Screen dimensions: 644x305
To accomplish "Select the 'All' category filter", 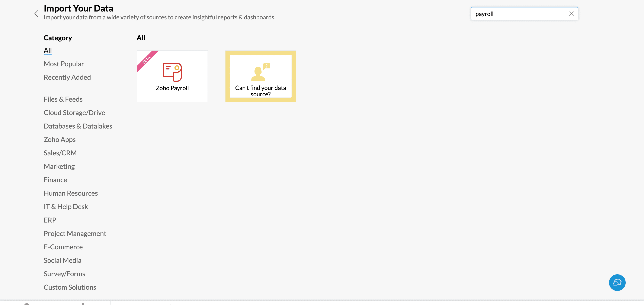I will pyautogui.click(x=48, y=50).
